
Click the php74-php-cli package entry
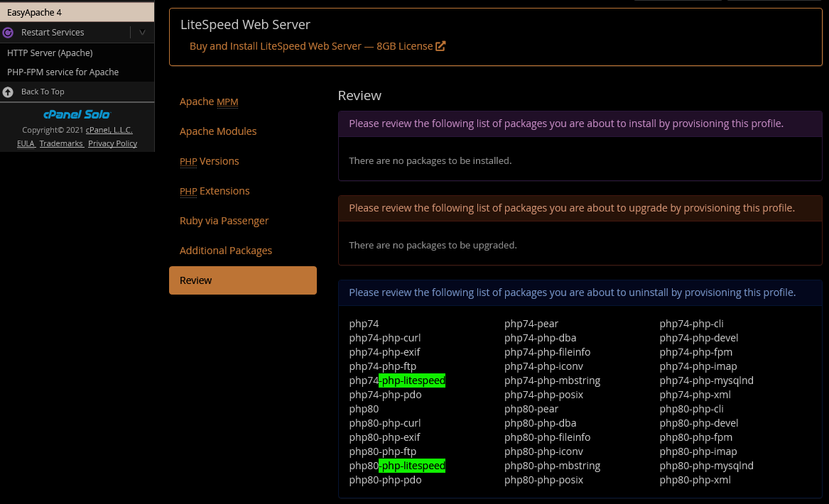tap(691, 324)
